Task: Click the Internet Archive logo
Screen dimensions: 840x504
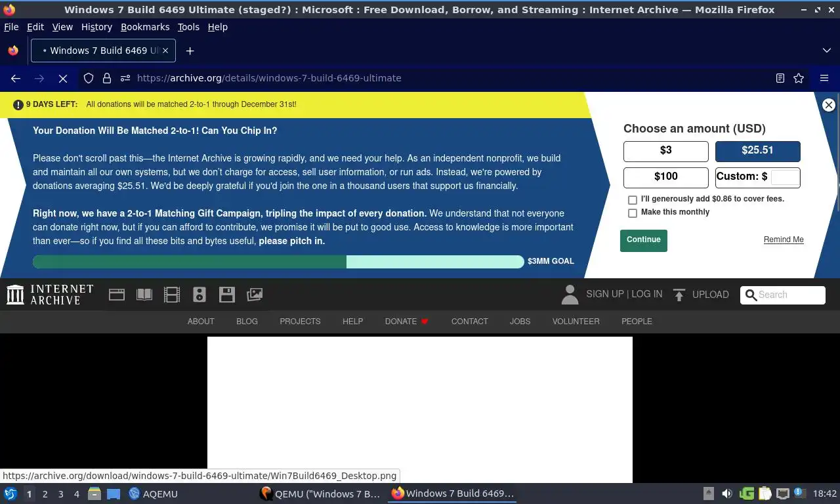Action: [50, 295]
